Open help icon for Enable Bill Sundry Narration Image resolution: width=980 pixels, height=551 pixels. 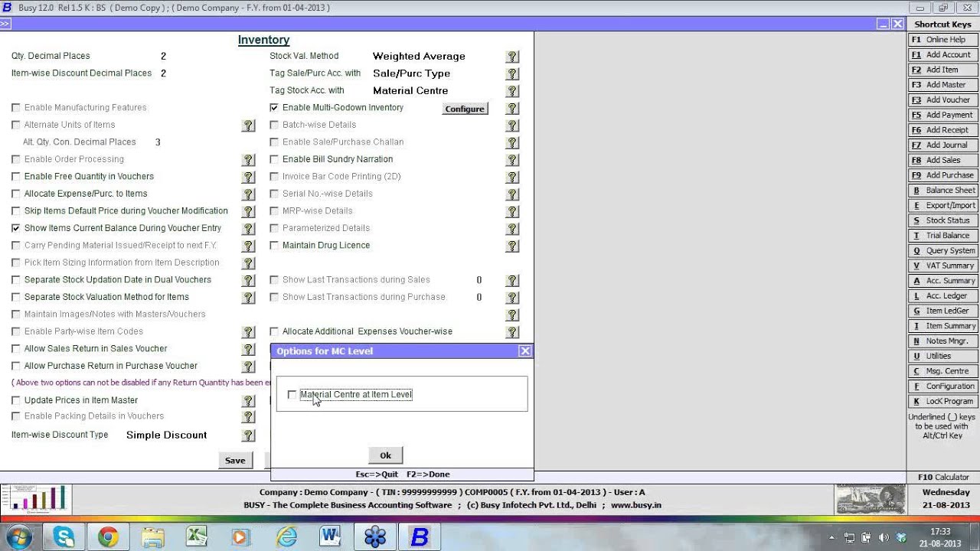pos(513,160)
